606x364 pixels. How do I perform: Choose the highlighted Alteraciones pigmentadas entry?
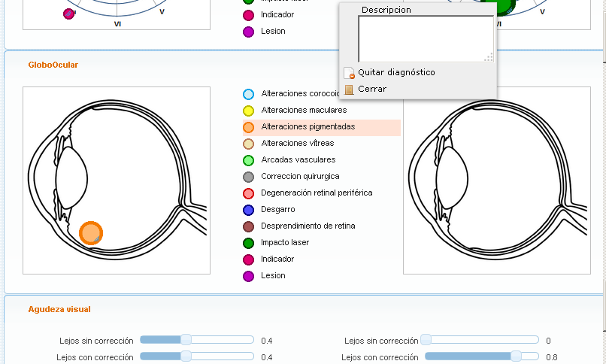pyautogui.click(x=308, y=127)
